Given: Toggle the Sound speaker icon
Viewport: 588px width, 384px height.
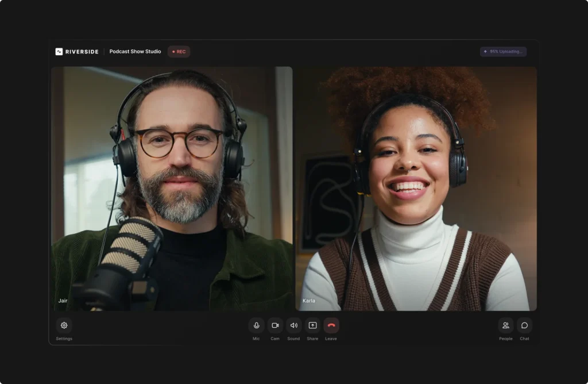Looking at the screenshot, I should (293, 325).
